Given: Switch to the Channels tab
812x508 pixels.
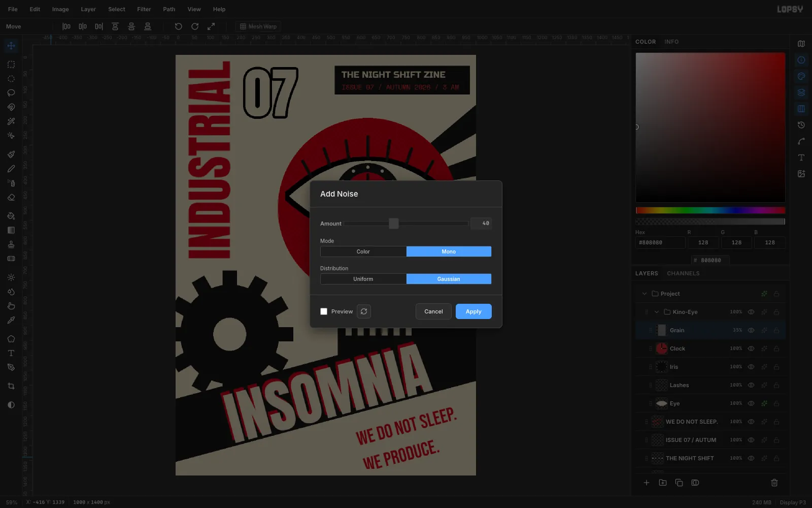Looking at the screenshot, I should (x=683, y=273).
